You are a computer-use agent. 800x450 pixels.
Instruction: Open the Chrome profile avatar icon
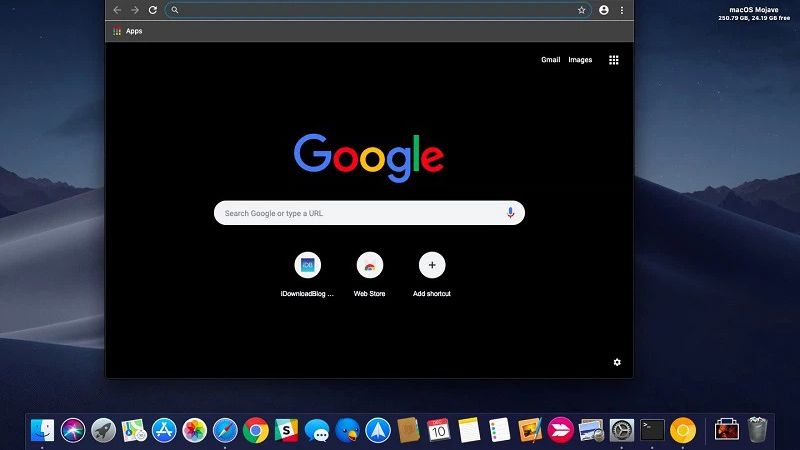[604, 10]
